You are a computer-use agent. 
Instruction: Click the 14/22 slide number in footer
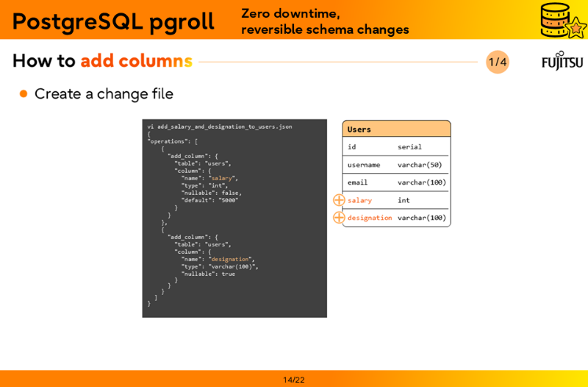click(294, 380)
